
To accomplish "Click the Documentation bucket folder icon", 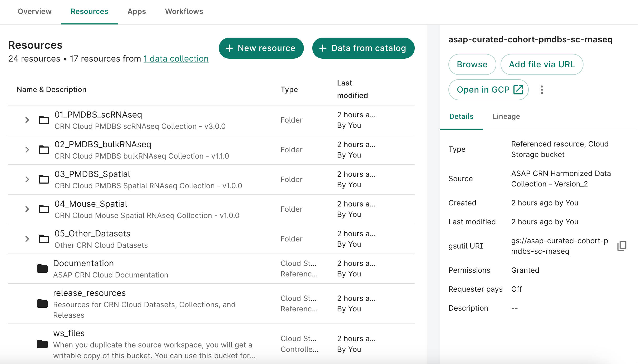I will point(42,269).
